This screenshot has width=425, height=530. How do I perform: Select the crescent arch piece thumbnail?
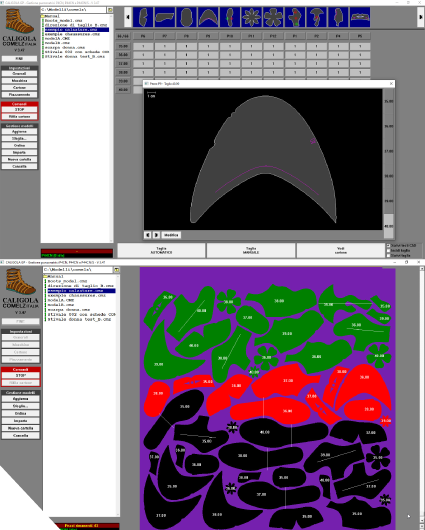tap(208, 17)
